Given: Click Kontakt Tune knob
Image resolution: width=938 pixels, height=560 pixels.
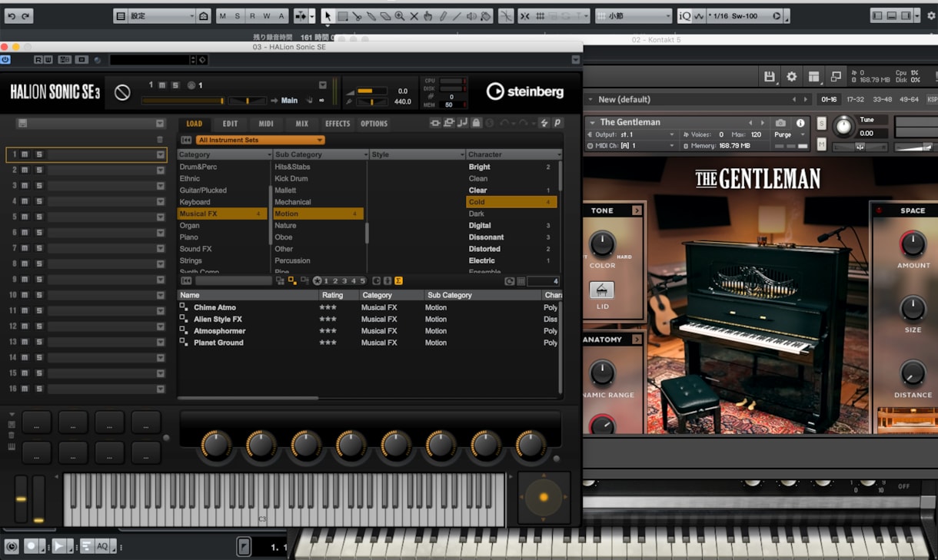Looking at the screenshot, I should (843, 126).
